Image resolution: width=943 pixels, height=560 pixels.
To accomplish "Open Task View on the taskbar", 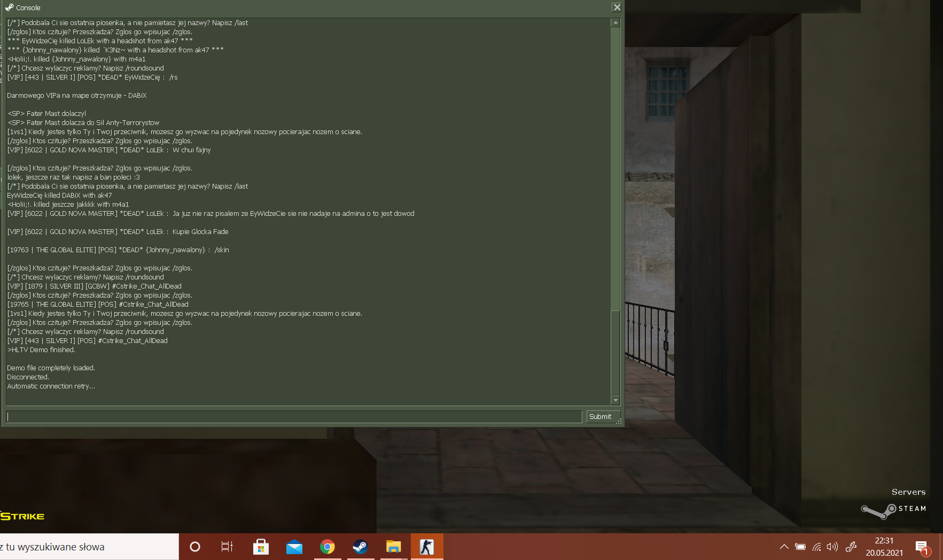I will (x=227, y=547).
